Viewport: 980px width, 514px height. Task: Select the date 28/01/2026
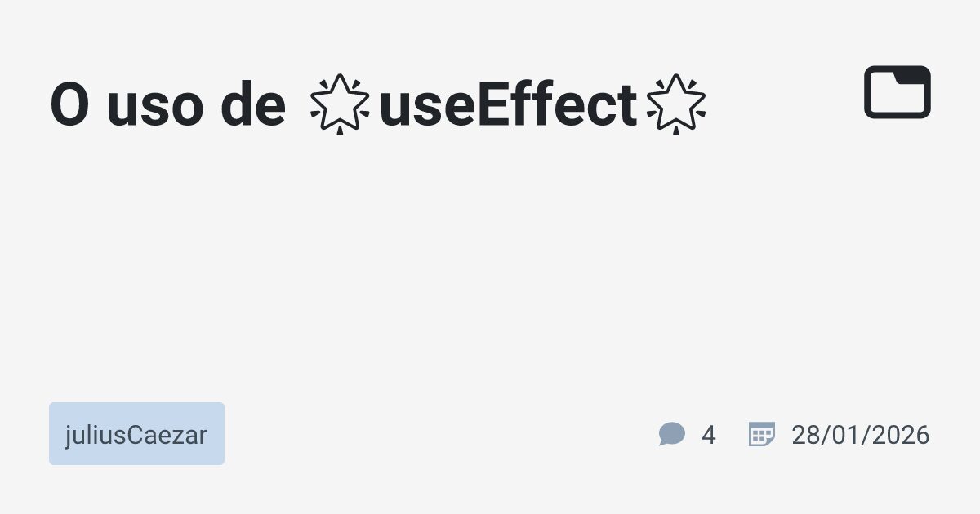[x=860, y=435]
